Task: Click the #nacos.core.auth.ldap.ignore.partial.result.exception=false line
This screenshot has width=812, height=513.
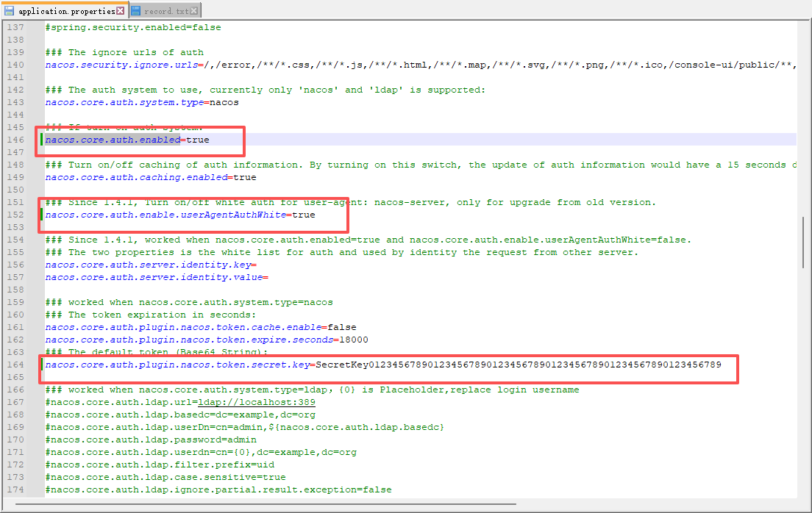Action: click(x=218, y=489)
